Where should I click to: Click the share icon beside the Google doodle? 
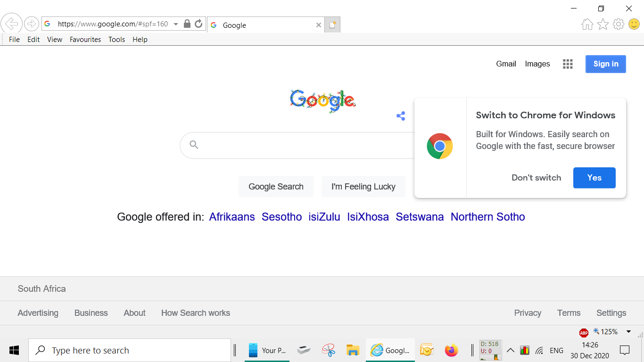coord(401,116)
